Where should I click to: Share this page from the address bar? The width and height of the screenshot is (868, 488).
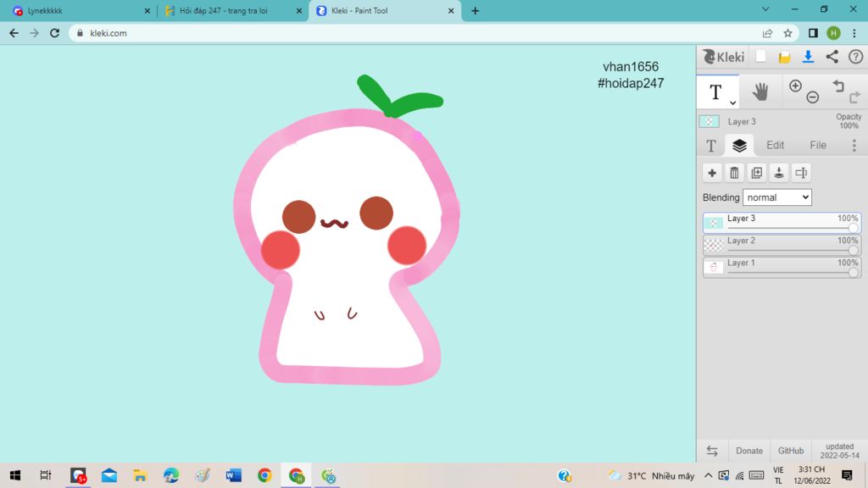(x=767, y=33)
